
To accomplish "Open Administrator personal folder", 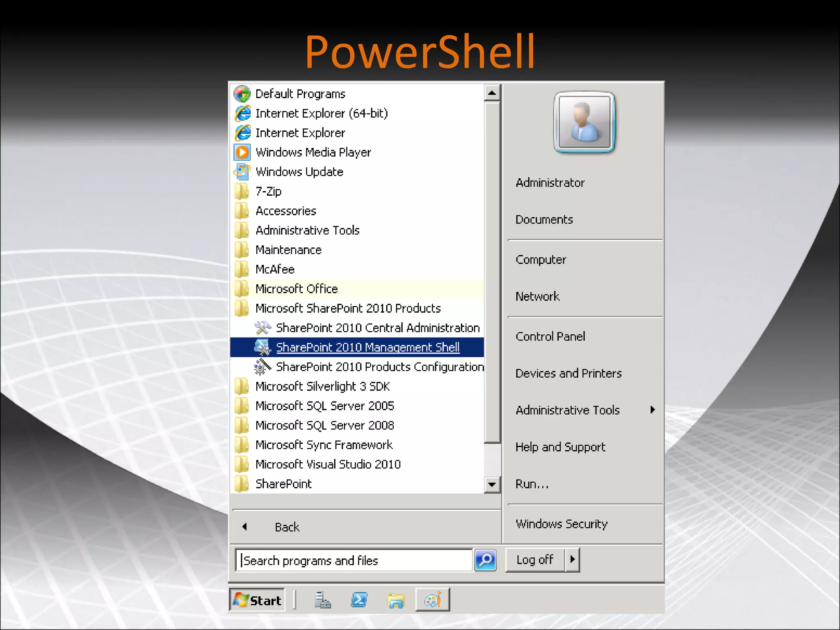I will coord(550,183).
